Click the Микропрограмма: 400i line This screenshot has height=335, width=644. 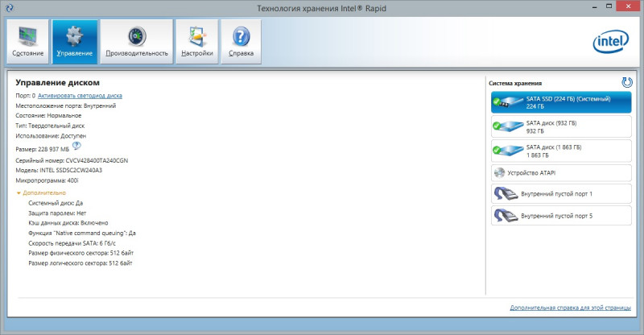pos(47,180)
